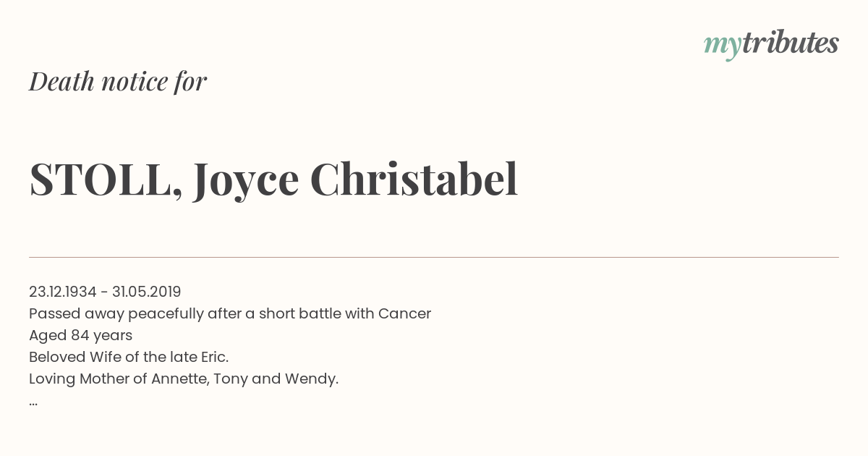Click the 'tributes' part of logo

click(791, 43)
